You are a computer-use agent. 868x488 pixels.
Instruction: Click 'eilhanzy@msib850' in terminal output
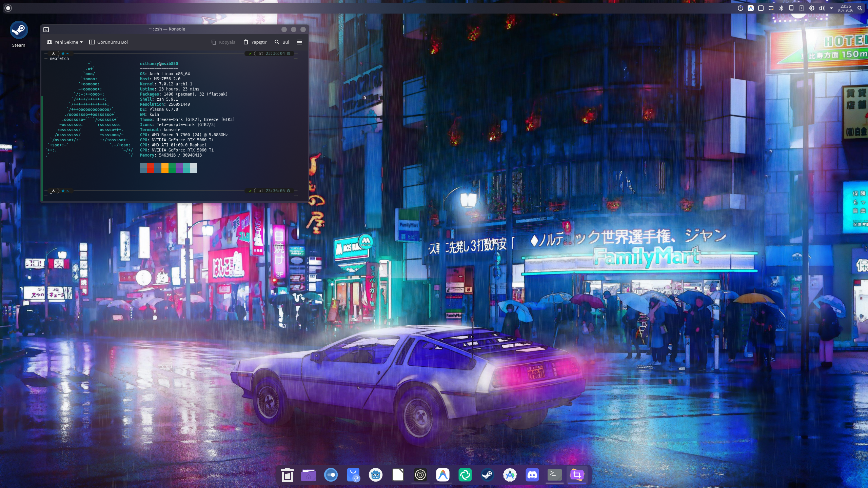pyautogui.click(x=159, y=63)
